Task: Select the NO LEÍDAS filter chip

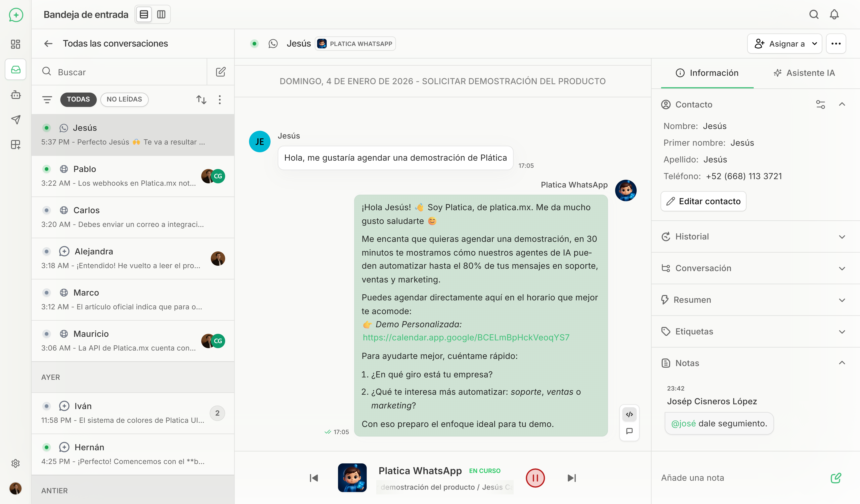Action: 124,99
